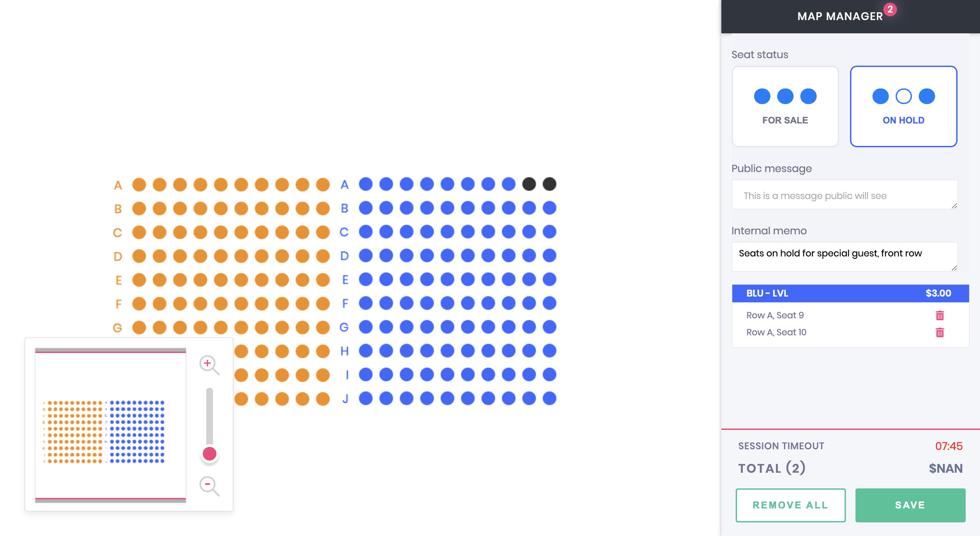Click the minimap overview thumbnail
The image size is (980, 536).
point(110,426)
